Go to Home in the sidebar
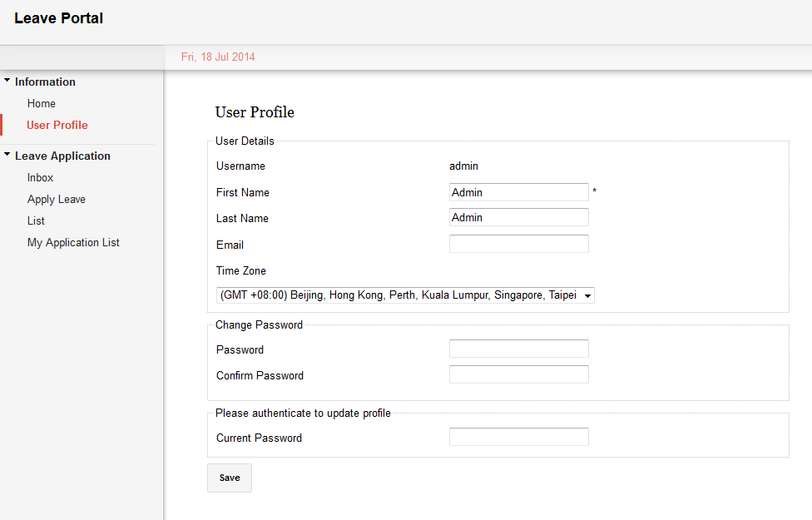Screen dimensions: 812x520 42,104
